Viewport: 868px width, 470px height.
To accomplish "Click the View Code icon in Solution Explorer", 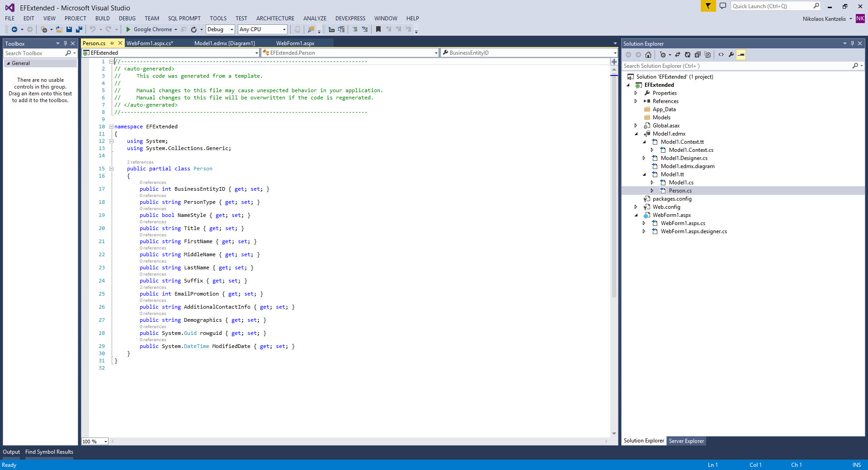I will [721, 55].
